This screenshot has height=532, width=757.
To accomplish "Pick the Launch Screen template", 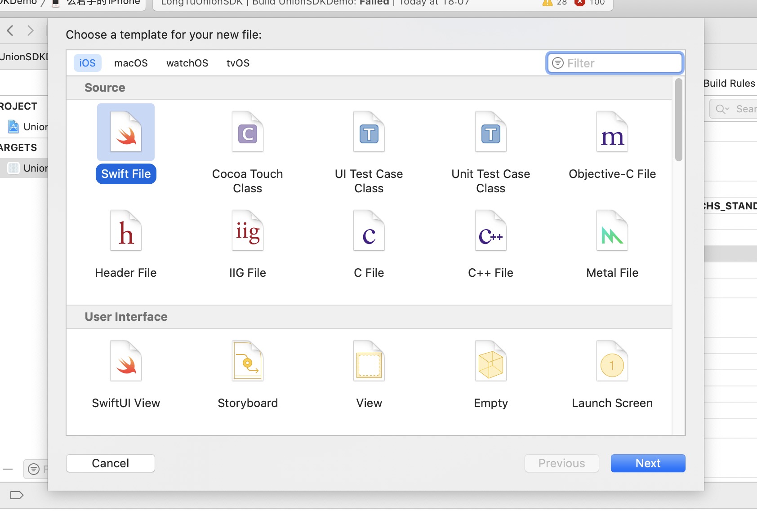I will click(612, 362).
